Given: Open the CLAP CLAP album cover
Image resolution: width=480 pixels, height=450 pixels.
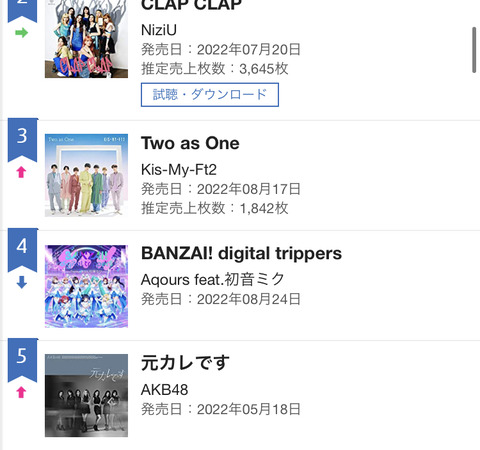Looking at the screenshot, I should 86,39.
